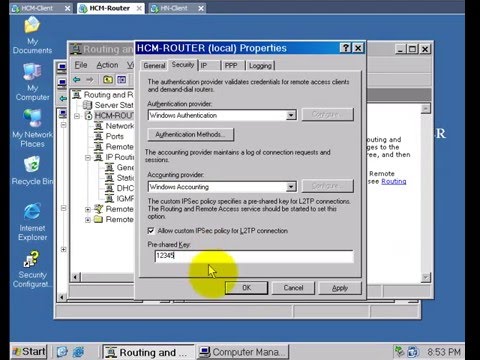This screenshot has width=480, height=360.
Task: Expand Remote Access Policies node
Action: click(x=88, y=209)
